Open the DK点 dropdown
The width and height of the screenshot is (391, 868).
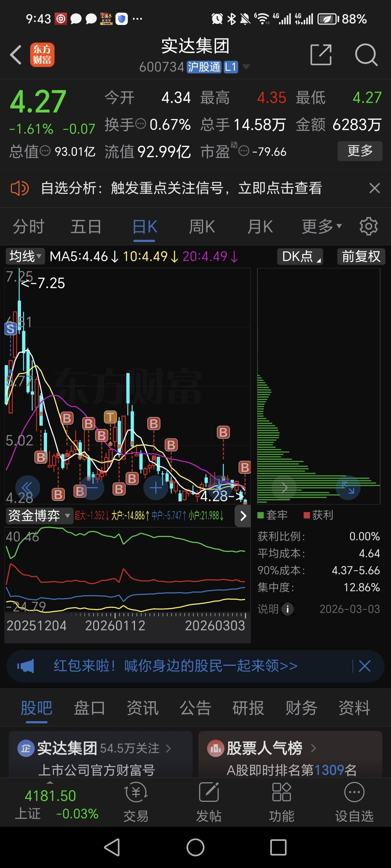(300, 256)
